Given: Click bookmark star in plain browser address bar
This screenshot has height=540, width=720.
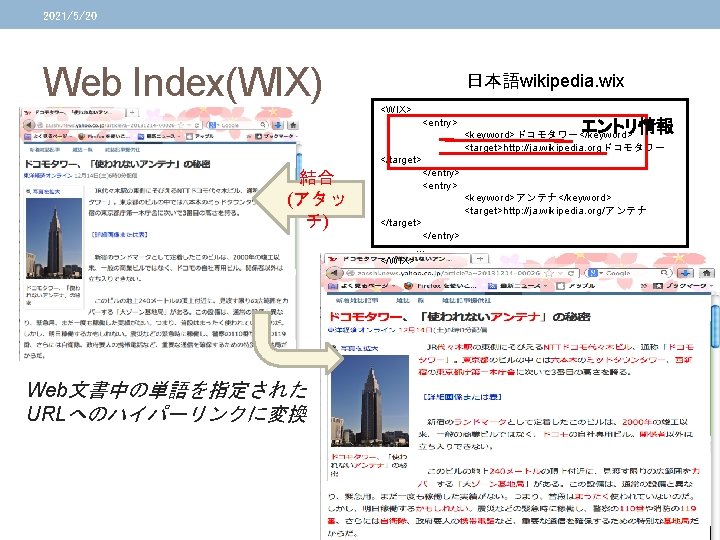Looking at the screenshot, I should 181,125.
